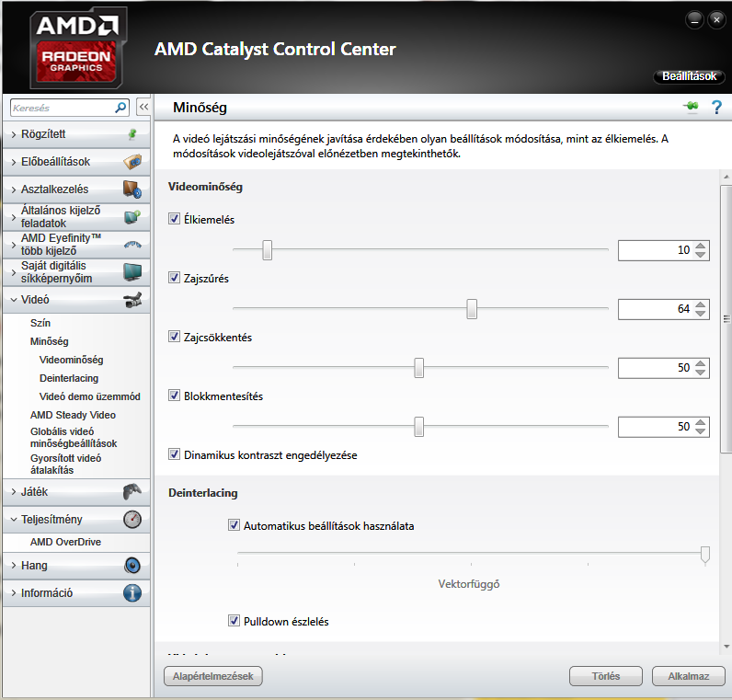The image size is (732, 700).
Task: Open Deinterlacing sub-item in sidebar
Action: (69, 378)
